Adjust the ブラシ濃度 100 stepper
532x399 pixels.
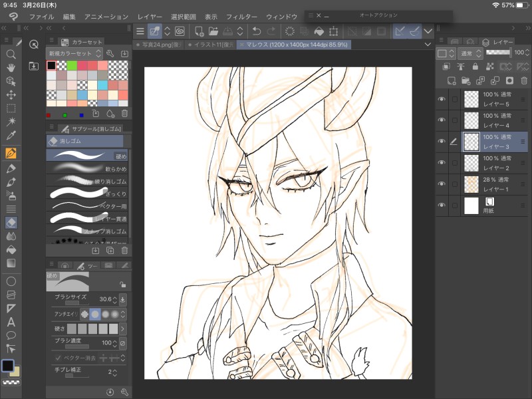[x=114, y=343]
